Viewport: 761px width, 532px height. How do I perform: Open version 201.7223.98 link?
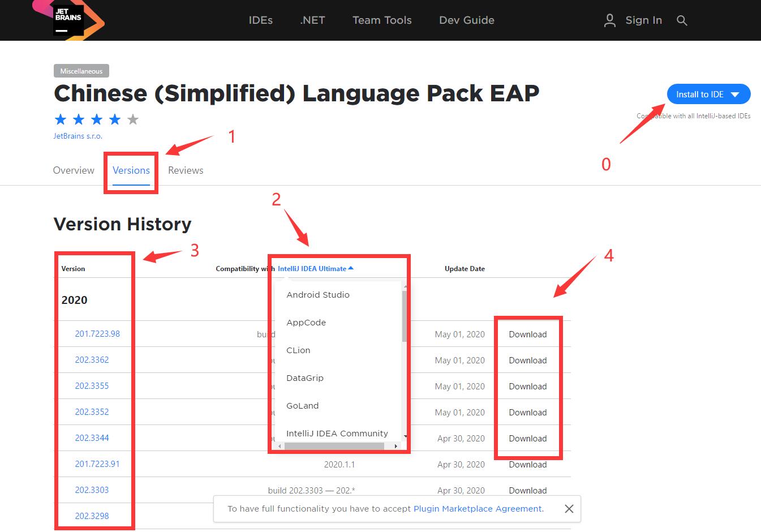(x=97, y=334)
